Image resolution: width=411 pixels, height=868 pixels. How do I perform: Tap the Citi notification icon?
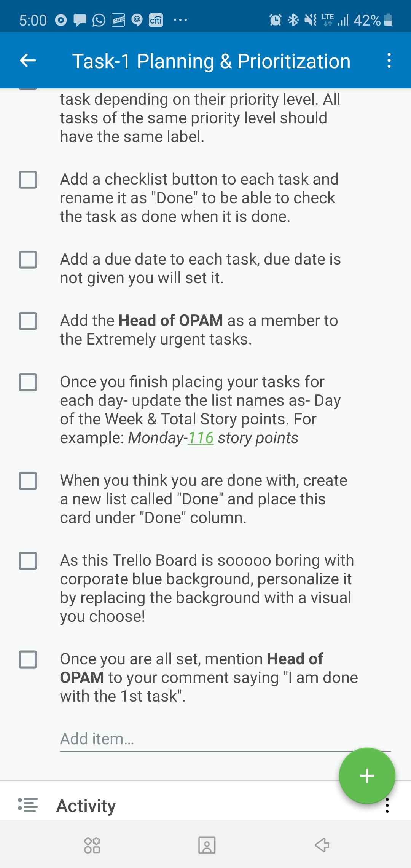[156, 20]
